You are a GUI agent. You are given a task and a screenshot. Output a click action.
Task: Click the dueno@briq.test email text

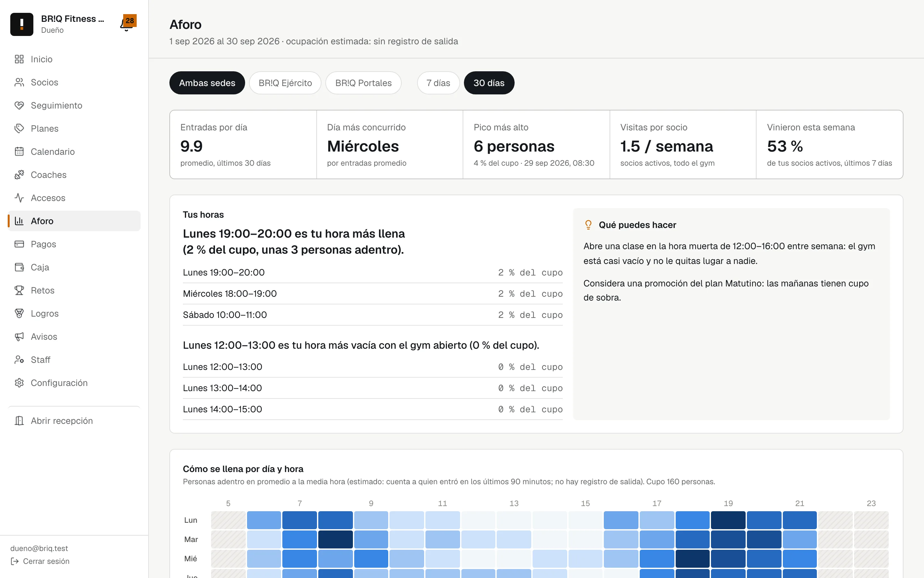tap(39, 548)
